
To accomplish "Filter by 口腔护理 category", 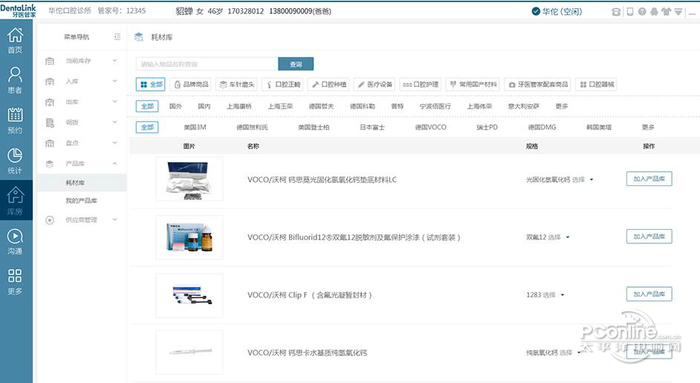I will point(421,84).
